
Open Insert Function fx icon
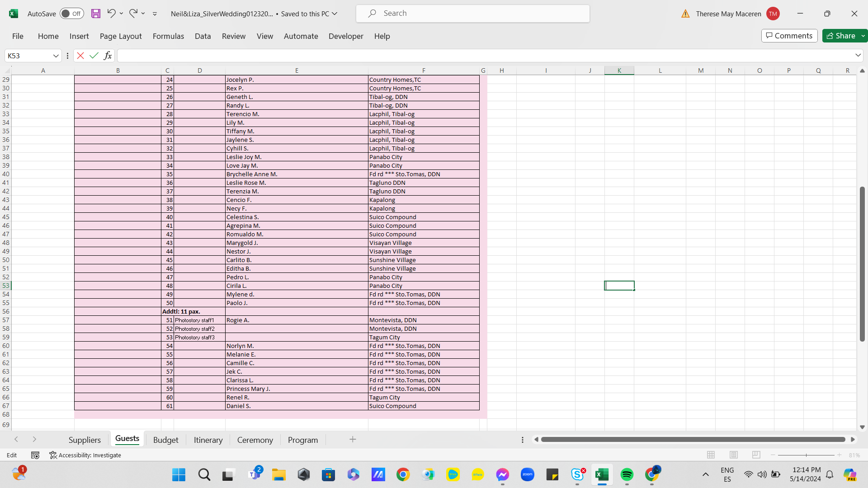click(x=108, y=56)
